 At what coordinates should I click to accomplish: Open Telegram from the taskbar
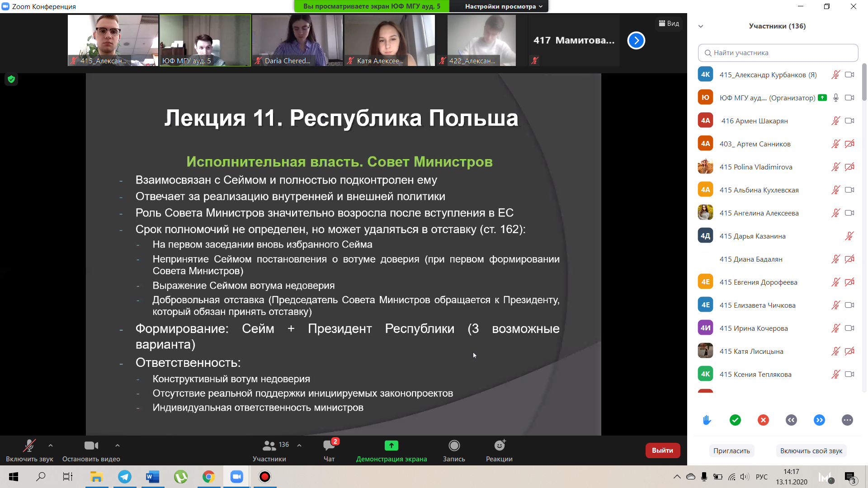click(125, 477)
